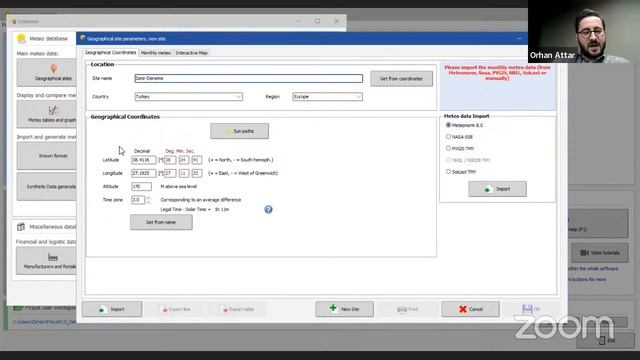Select the PVGIS TMY radio button

(448, 148)
